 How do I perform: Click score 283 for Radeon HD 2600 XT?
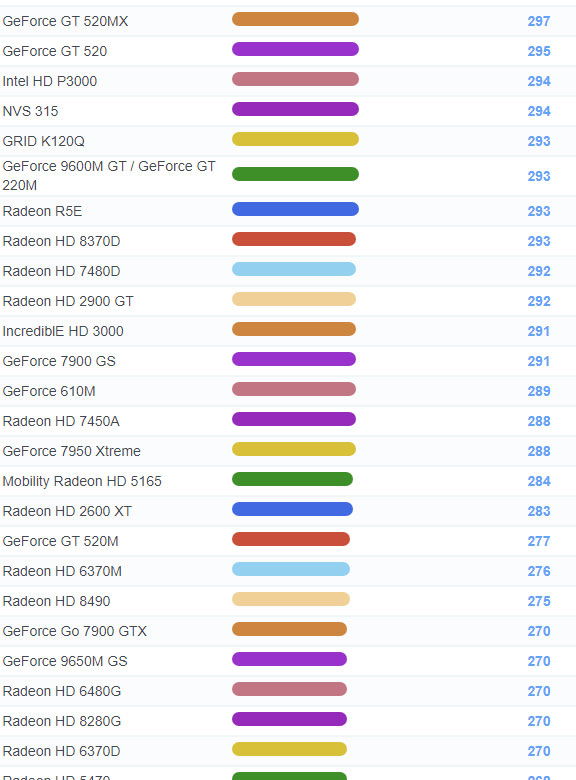point(539,511)
